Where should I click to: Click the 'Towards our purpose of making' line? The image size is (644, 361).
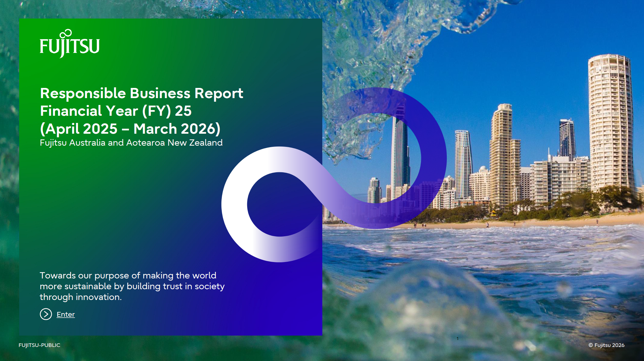pyautogui.click(x=128, y=275)
